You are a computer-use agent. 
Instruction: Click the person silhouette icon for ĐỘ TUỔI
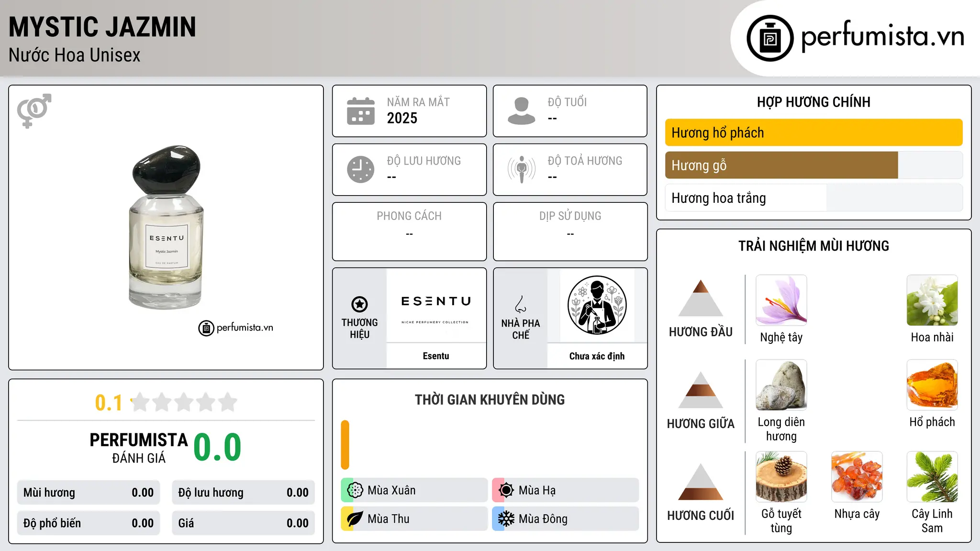(x=522, y=111)
